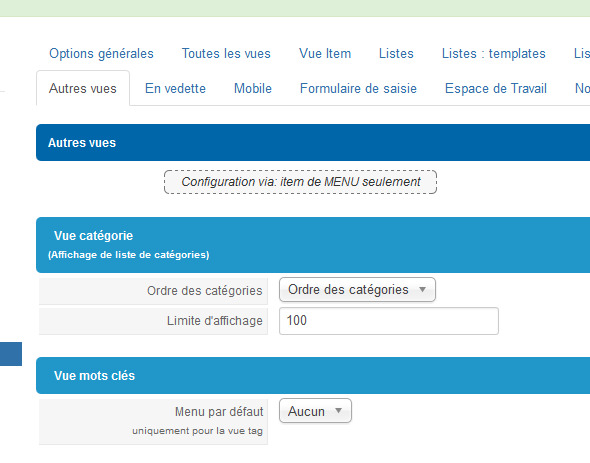The image size is (590, 463).
Task: Click the blue block at left edge
Action: click(x=11, y=354)
